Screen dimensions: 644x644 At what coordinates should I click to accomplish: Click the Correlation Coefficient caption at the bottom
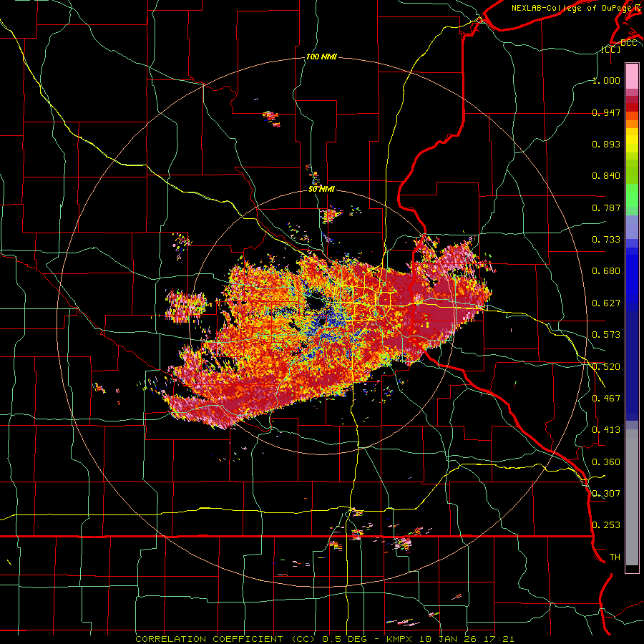click(x=324, y=639)
